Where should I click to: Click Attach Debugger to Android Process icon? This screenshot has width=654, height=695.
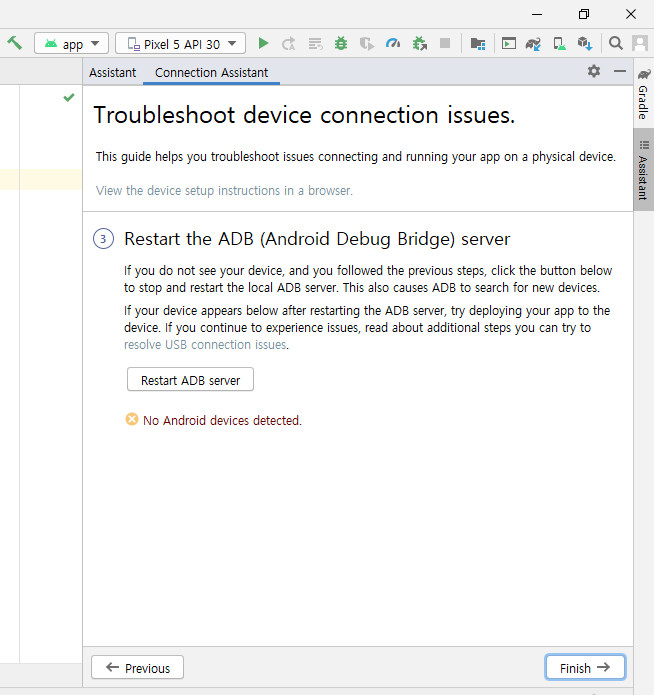419,43
